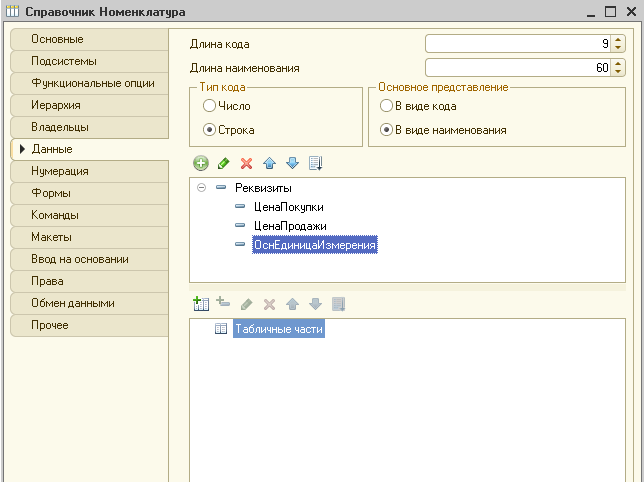Decrease the Длина наименования value
Image resolution: width=644 pixels, height=482 pixels.
click(618, 71)
